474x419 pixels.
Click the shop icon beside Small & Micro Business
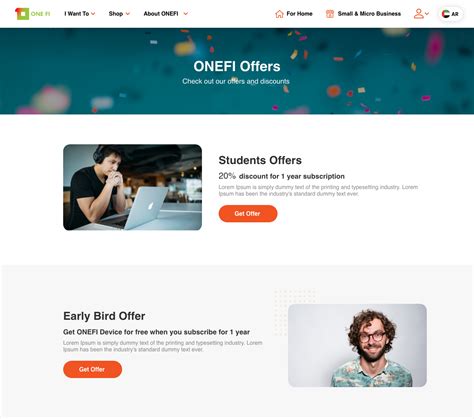(x=330, y=14)
